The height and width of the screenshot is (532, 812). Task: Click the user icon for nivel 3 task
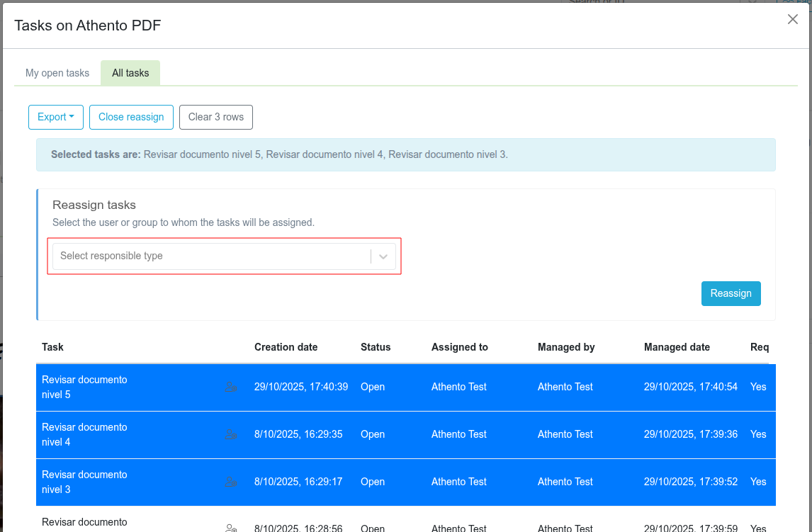click(x=230, y=482)
